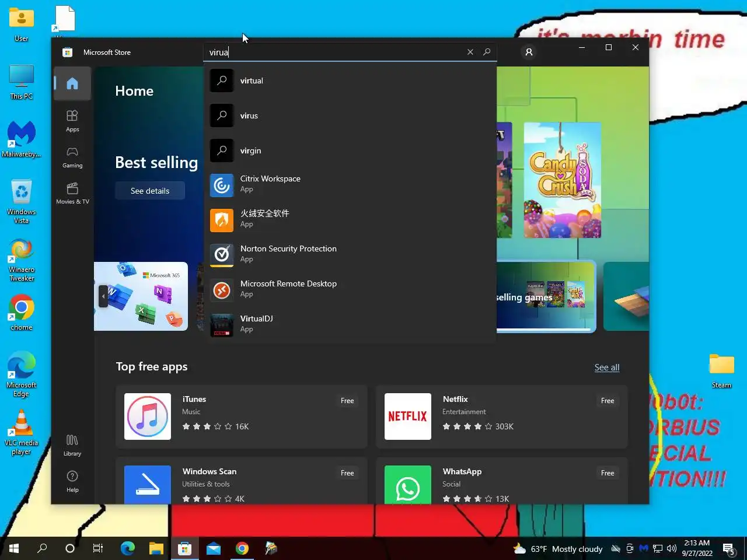Open Microsoft Remote Desktop suggestion
This screenshot has height=560, width=747.
click(350, 290)
